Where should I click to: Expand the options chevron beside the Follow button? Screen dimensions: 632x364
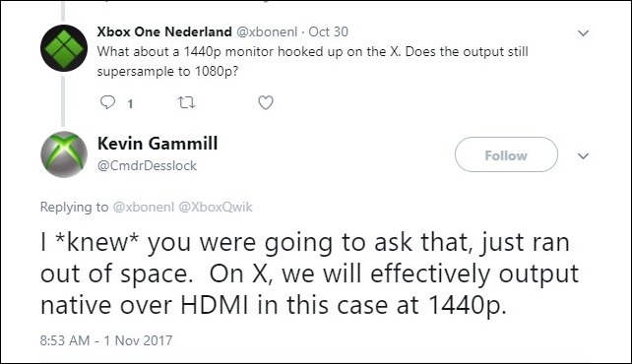[583, 155]
